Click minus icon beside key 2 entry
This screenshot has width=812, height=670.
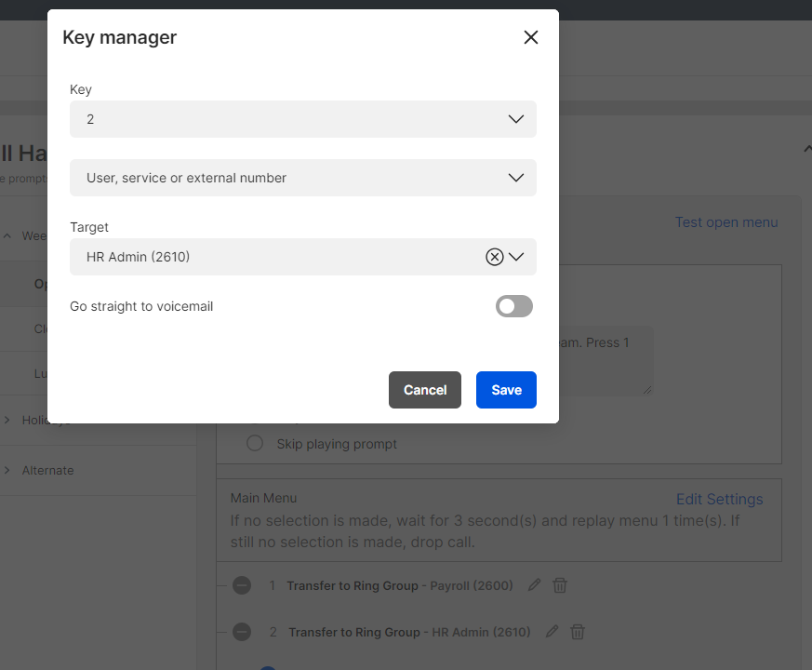point(242,632)
